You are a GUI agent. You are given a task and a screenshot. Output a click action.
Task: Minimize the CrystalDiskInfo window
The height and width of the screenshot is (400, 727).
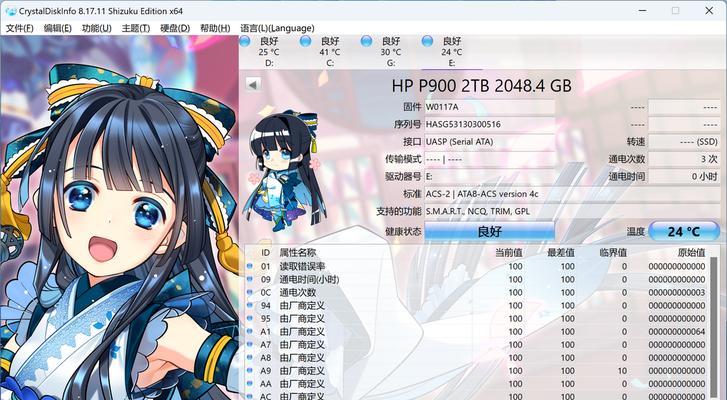pyautogui.click(x=642, y=11)
